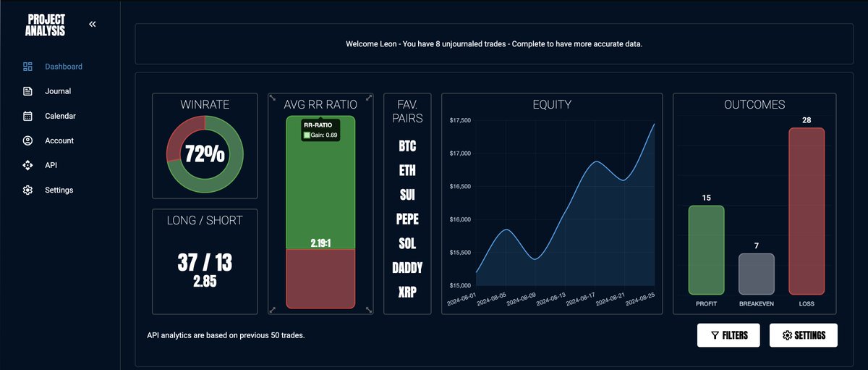Click the bottom-left resize handle of AVG RR RATIO
Viewport: 868px width, 370px height.
[x=273, y=310]
